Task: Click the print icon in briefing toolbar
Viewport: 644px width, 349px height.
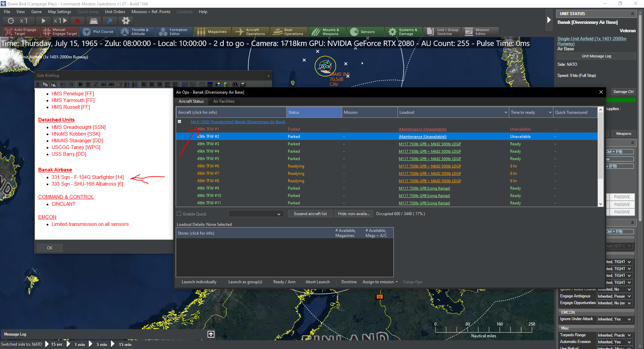Action: [243, 85]
